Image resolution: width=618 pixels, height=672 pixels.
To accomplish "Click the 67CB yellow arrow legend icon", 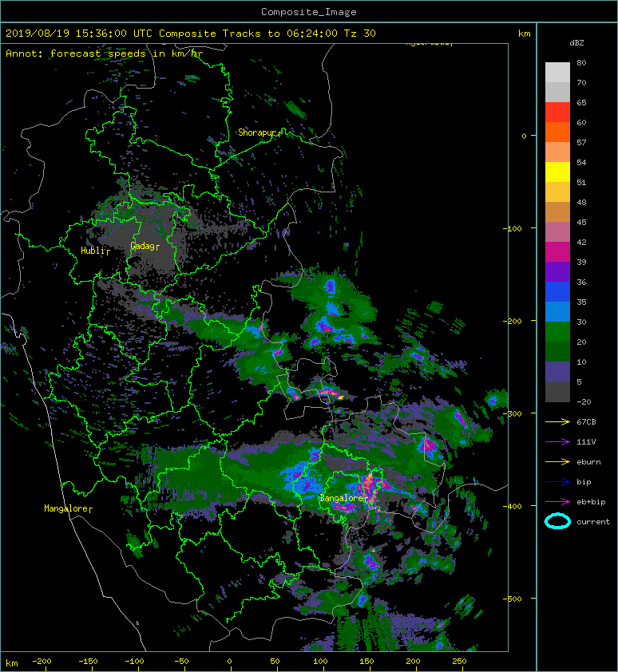I will pyautogui.click(x=557, y=421).
